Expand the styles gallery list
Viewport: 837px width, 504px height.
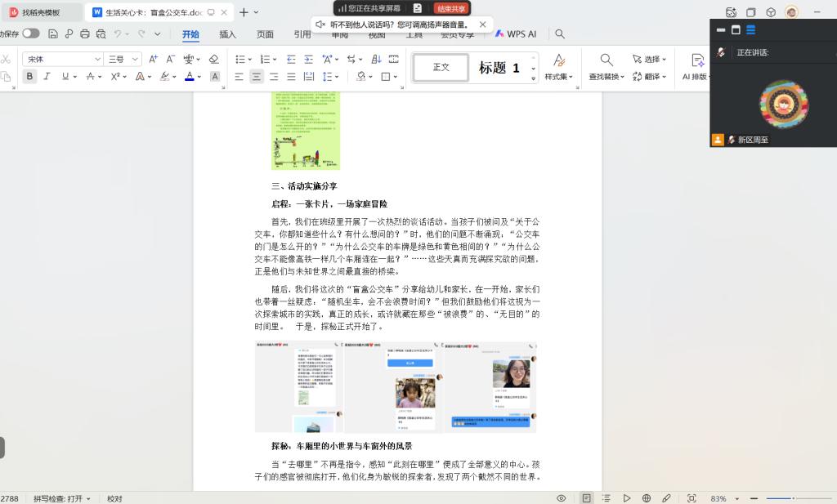pyautogui.click(x=534, y=78)
